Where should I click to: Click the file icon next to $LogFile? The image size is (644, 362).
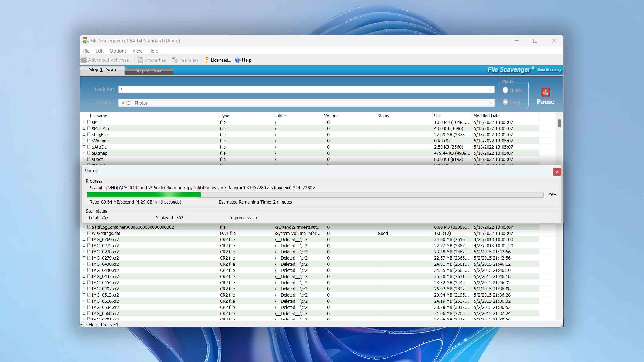point(89,135)
